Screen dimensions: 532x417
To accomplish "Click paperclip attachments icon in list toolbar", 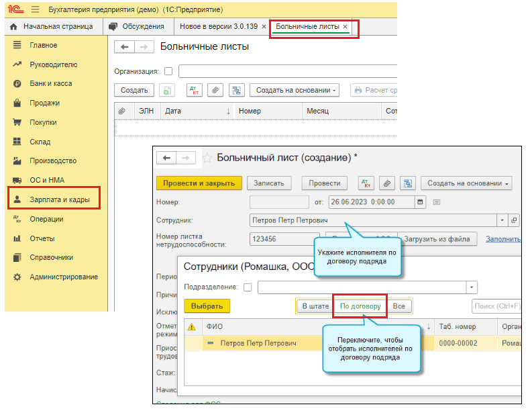I will [215, 91].
